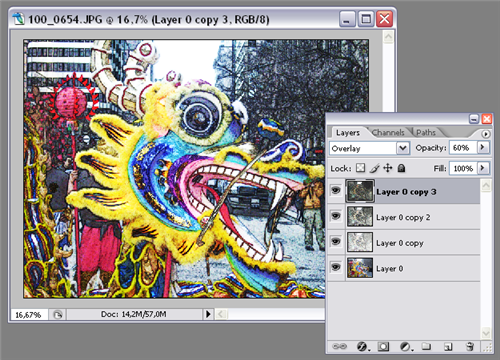Create new fill or adjustment layer

point(405,347)
